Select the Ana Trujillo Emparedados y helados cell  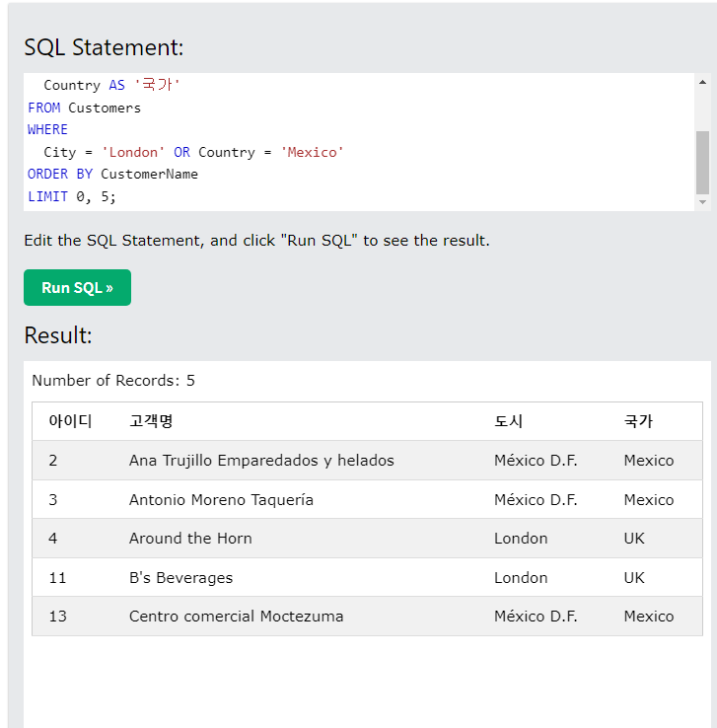[261, 460]
